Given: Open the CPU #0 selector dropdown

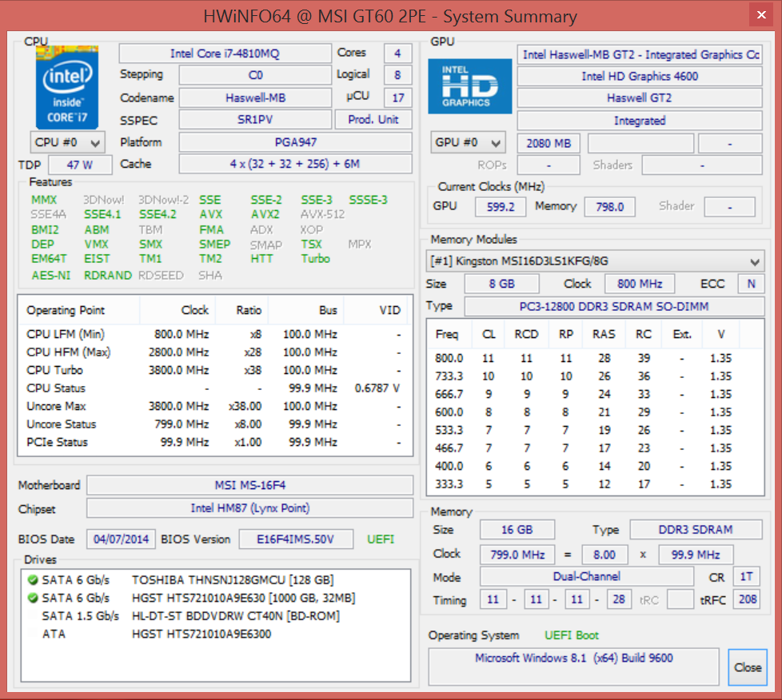Looking at the screenshot, I should click(x=67, y=142).
